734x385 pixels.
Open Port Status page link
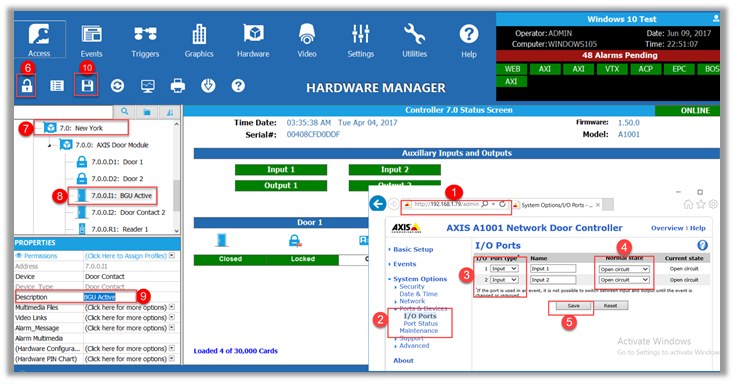(421, 324)
